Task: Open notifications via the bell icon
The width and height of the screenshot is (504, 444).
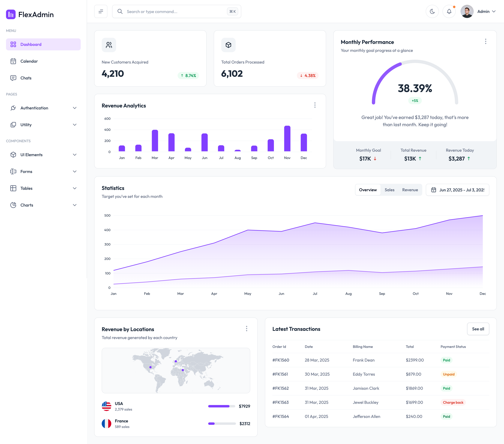Action: [449, 11]
